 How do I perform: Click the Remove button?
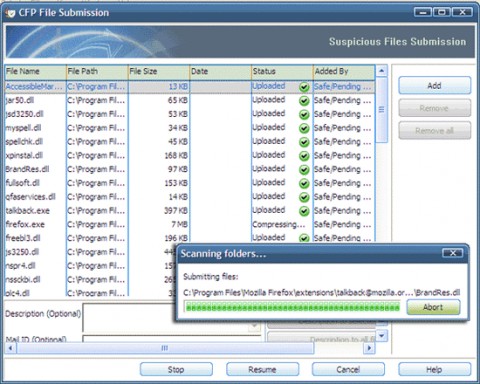[x=435, y=108]
